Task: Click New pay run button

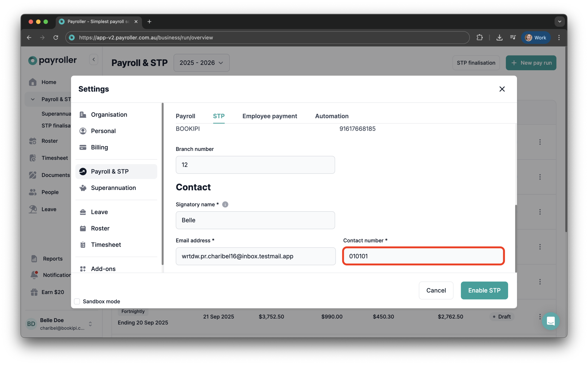Action: click(x=531, y=63)
